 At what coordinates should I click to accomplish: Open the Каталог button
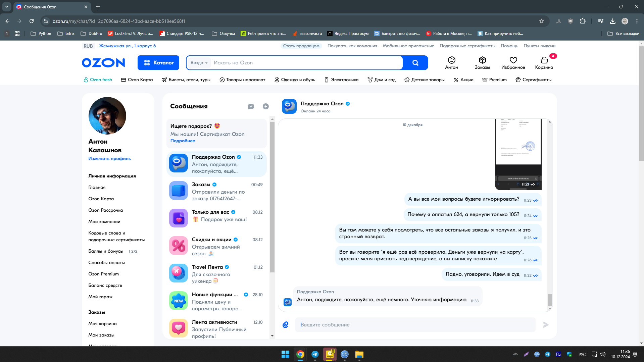[x=158, y=63]
